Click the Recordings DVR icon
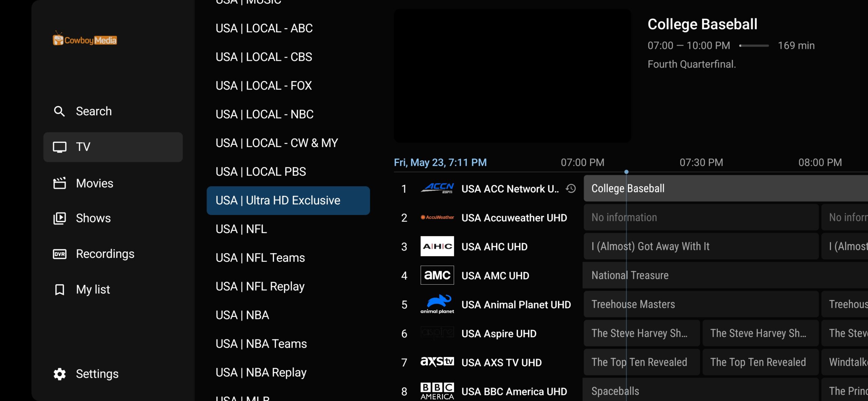Screen dimensions: 868x401 59,254
